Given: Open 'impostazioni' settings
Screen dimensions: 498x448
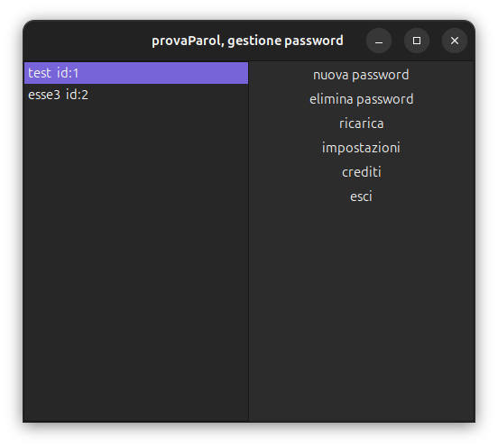Looking at the screenshot, I should pos(361,148).
